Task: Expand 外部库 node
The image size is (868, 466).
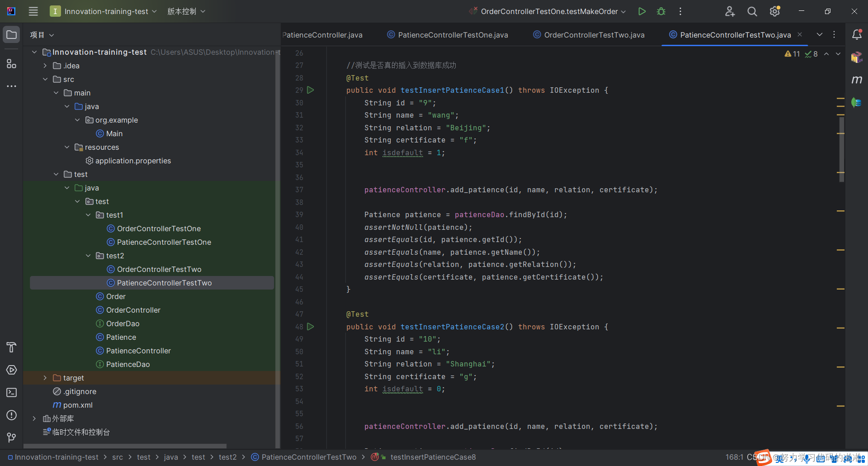Action: click(34, 418)
